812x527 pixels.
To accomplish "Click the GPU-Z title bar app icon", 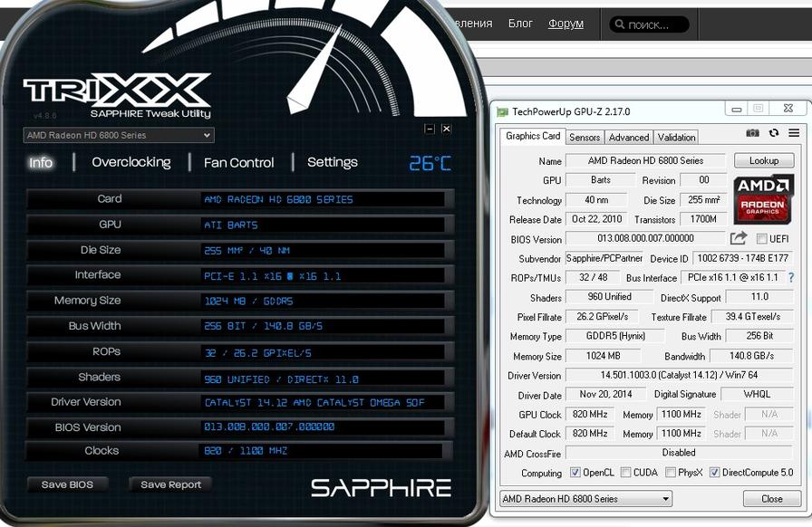I will tap(502, 111).
